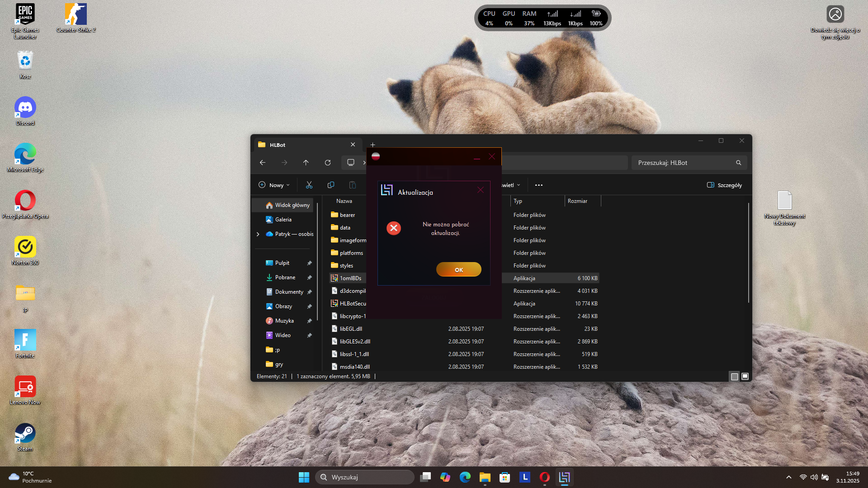Navigate back in File Explorer
The width and height of the screenshot is (868, 488).
(263, 163)
